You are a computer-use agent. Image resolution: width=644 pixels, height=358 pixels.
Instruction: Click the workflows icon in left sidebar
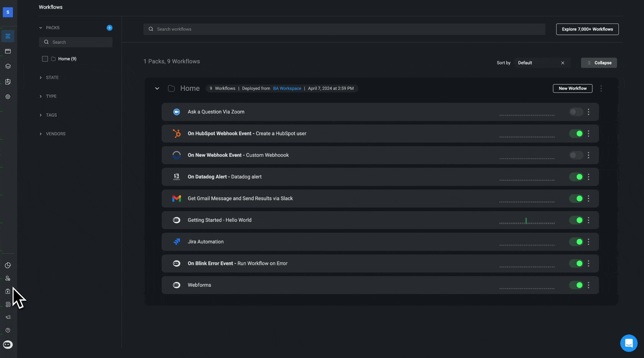[x=8, y=36]
